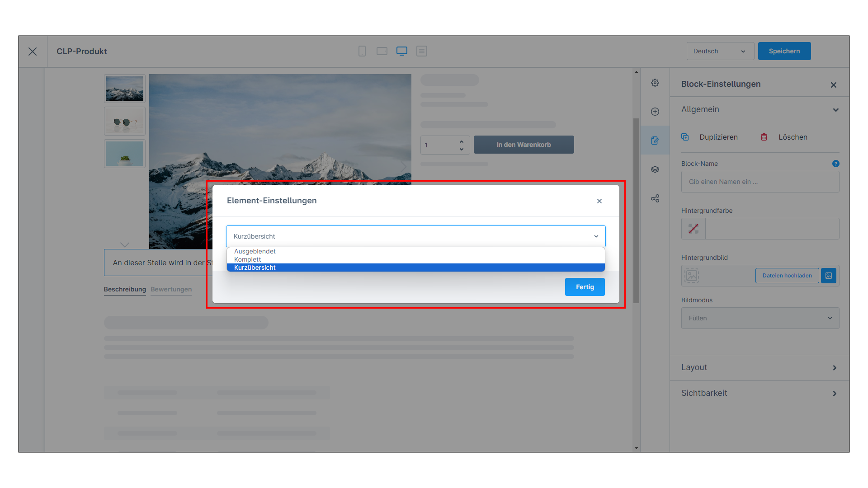
Task: Click the Block-Name input field
Action: pyautogui.click(x=760, y=182)
